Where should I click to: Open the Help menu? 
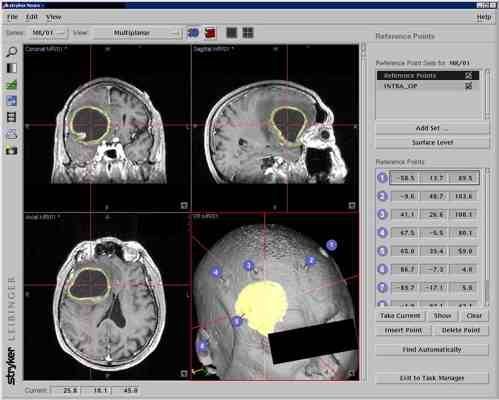click(x=484, y=17)
